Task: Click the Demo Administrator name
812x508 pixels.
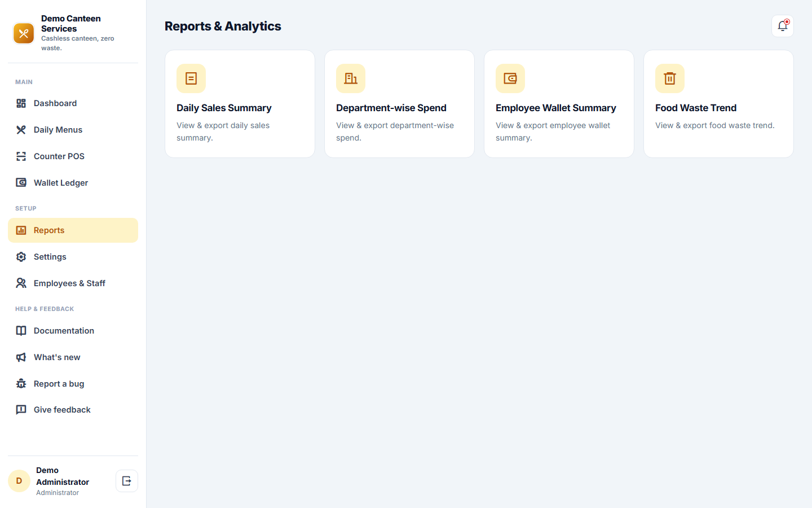Action: (x=63, y=476)
